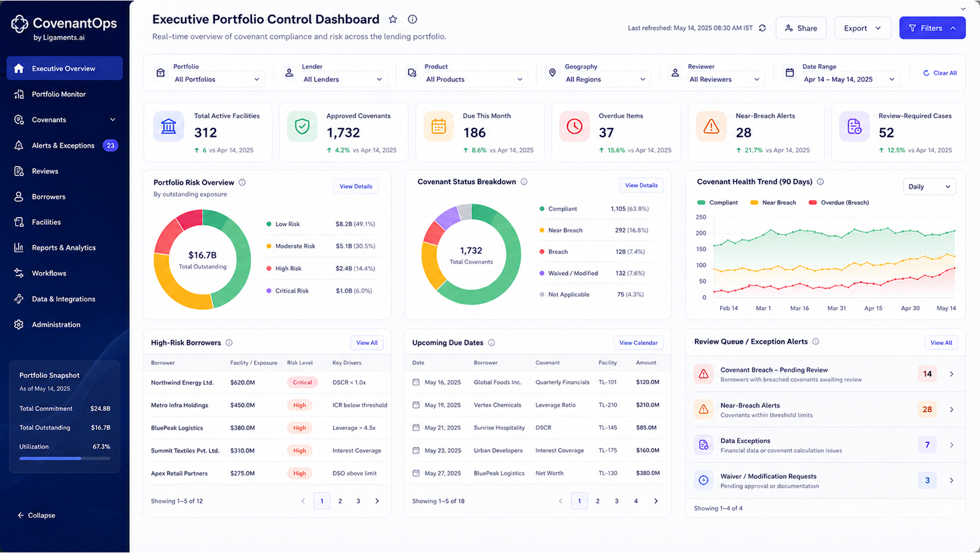
Task: Open the Daily interval dropdown
Action: 929,187
